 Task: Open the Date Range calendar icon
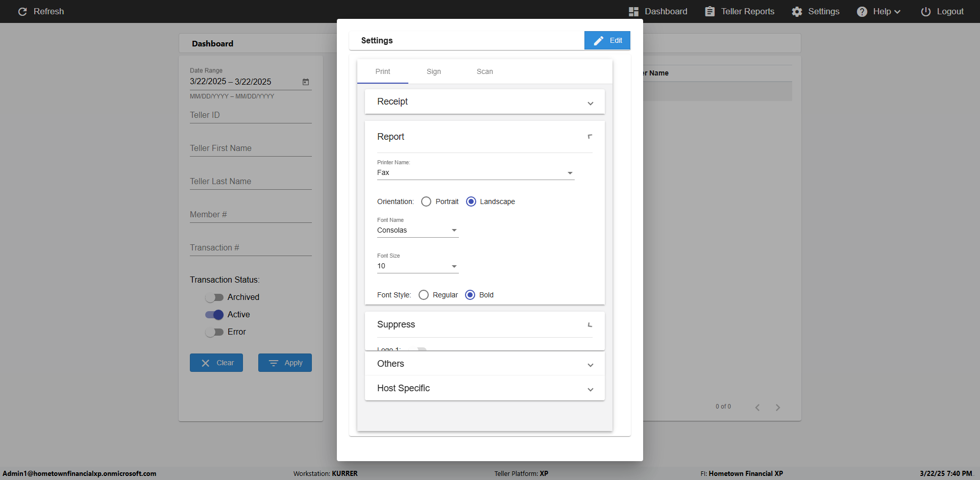coord(306,82)
